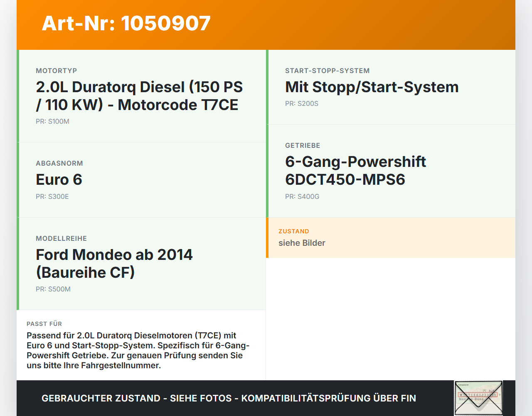Click the PR: S200S code
Viewport: 532px width, 416px height.
click(302, 104)
